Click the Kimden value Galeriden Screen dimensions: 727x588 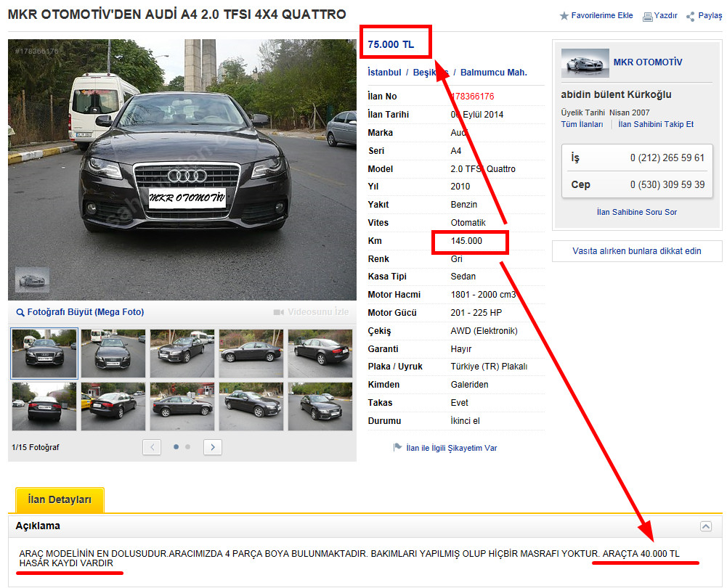[x=469, y=384]
